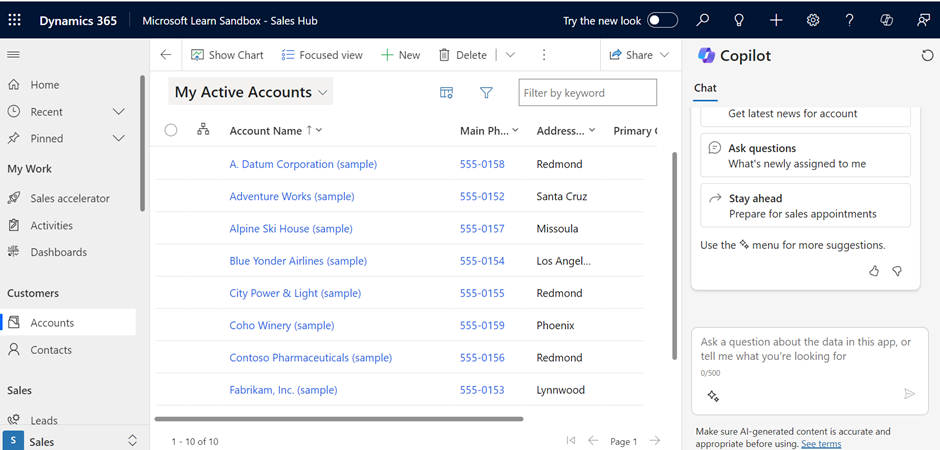Click the vertical grid scrollbar
This screenshot has height=450, width=940.
pyautogui.click(x=674, y=255)
